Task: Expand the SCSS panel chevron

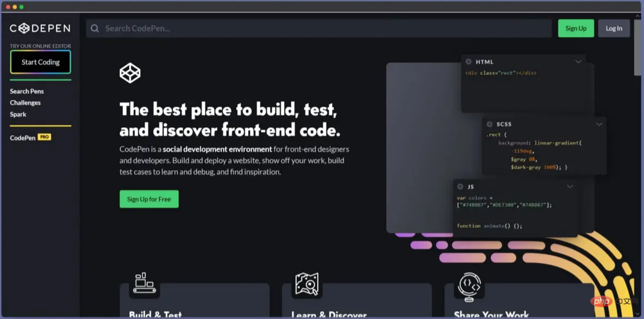Action: pyautogui.click(x=599, y=124)
